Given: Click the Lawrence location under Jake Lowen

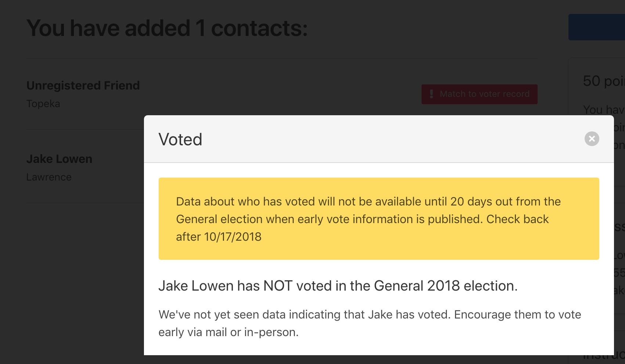Looking at the screenshot, I should [49, 177].
